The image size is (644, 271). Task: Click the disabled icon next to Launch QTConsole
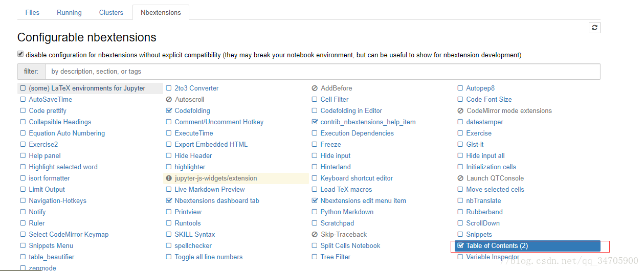pos(460,178)
